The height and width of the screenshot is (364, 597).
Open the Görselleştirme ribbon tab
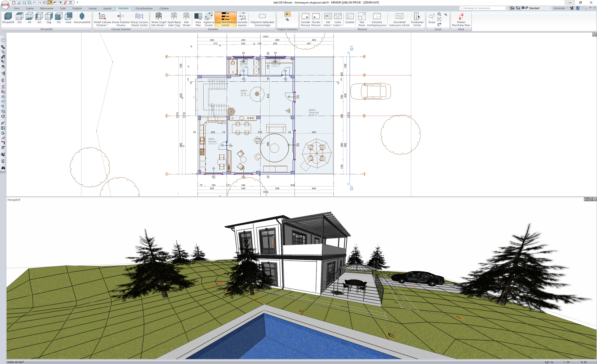click(144, 8)
